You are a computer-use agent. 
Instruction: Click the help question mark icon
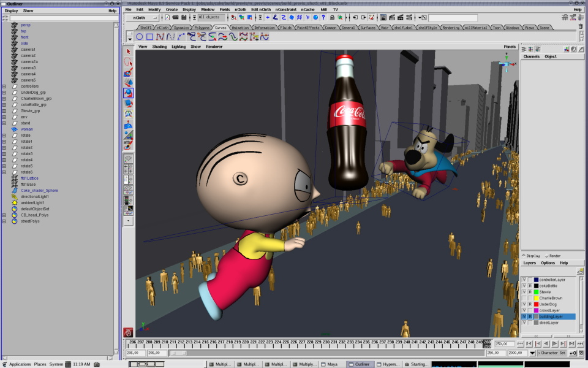pyautogui.click(x=323, y=17)
